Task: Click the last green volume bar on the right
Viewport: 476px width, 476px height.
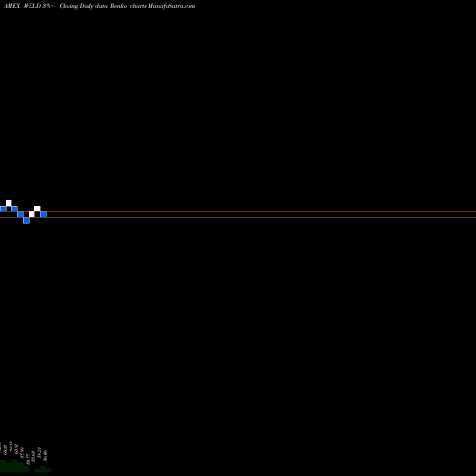Action: (50, 471)
